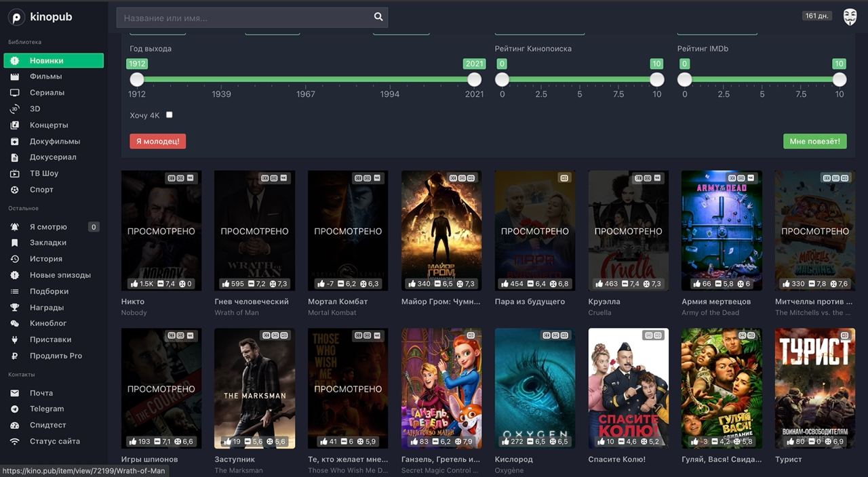Open the Новинки section
868x477 pixels.
point(54,60)
